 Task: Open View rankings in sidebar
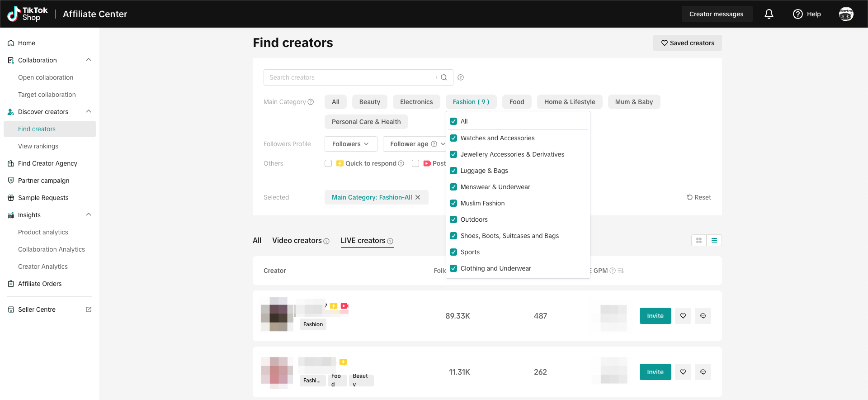(x=38, y=146)
